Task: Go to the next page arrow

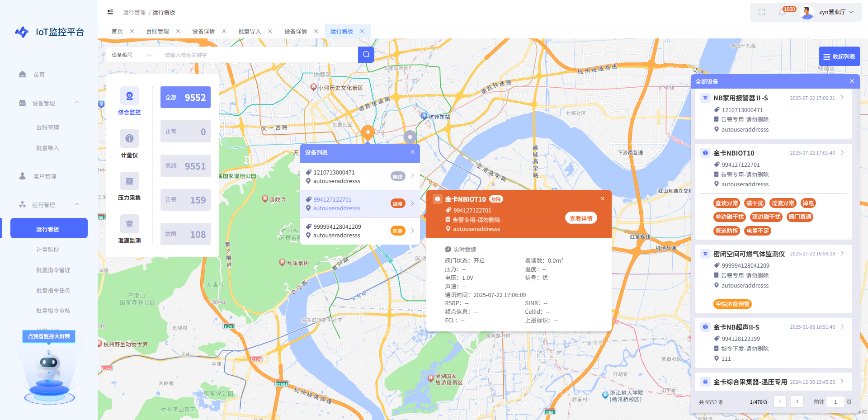Action: coord(797,401)
